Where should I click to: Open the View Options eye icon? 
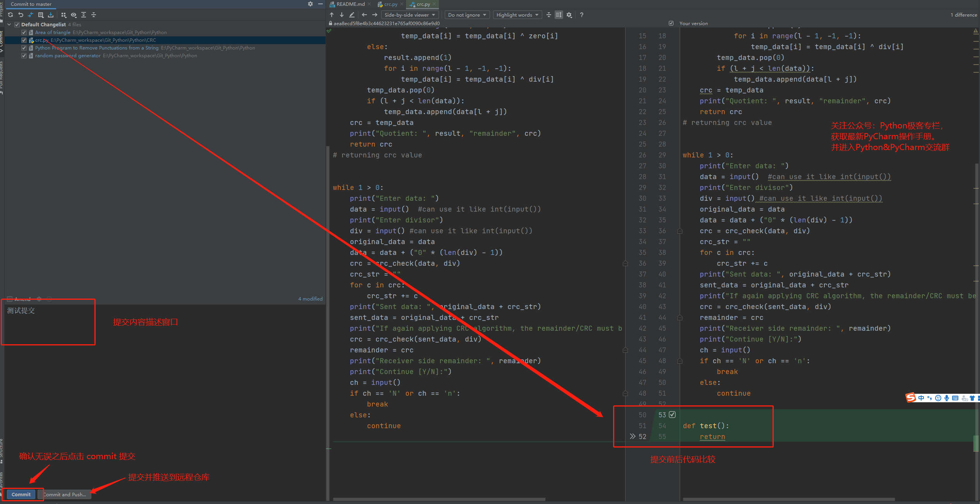pyautogui.click(x=74, y=15)
